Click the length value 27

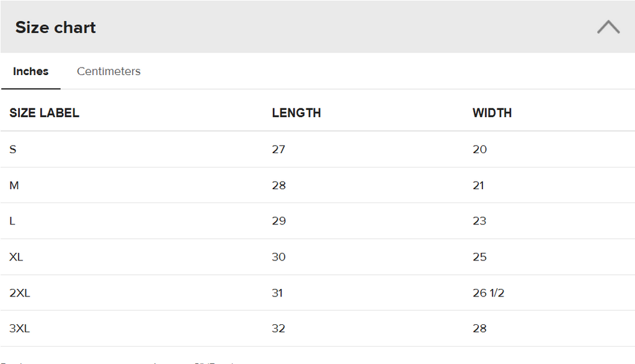pyautogui.click(x=278, y=149)
